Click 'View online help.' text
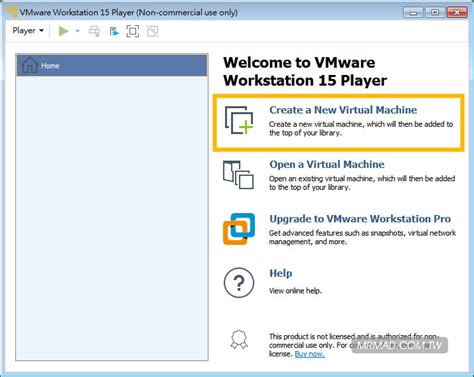 click(x=295, y=291)
